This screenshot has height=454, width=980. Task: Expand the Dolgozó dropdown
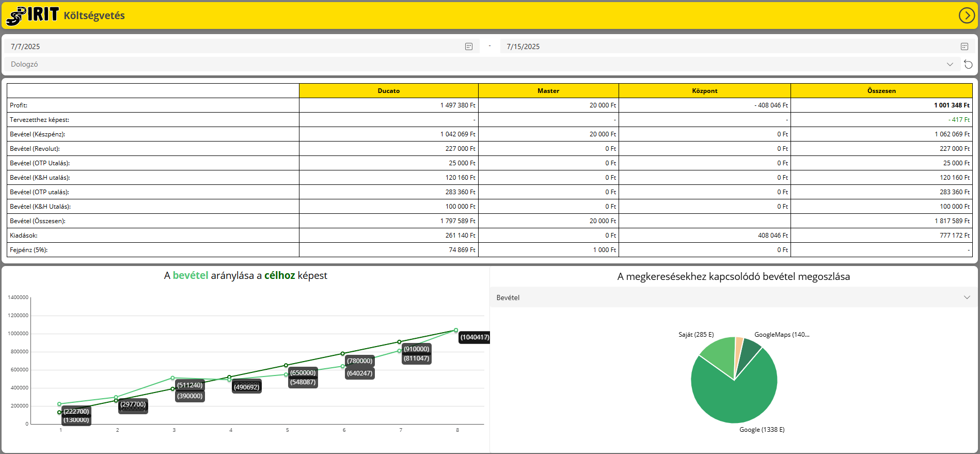[x=950, y=65]
